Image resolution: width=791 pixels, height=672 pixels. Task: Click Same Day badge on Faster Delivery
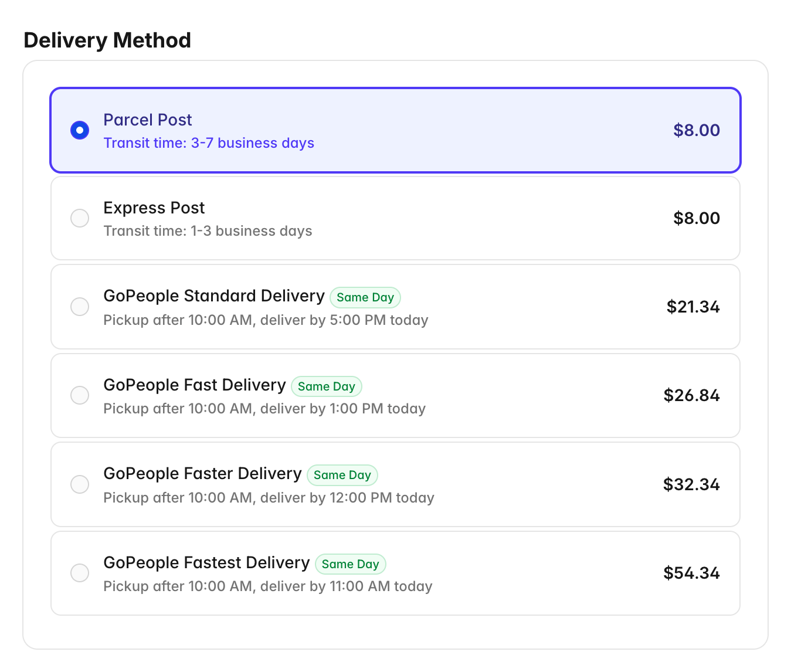(x=342, y=475)
